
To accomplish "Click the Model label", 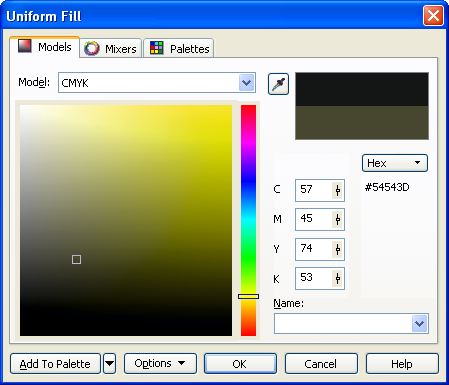I will click(34, 82).
